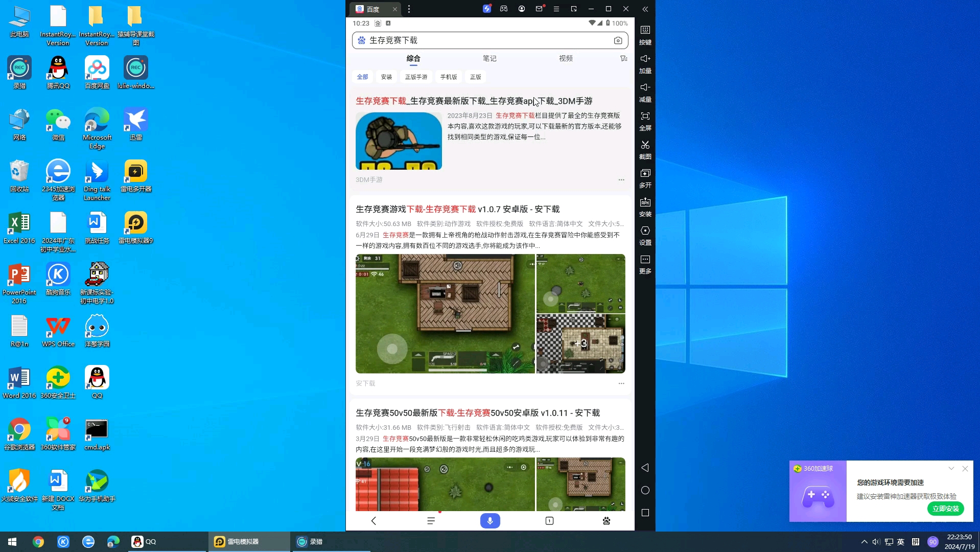
Task: Open the 3DM手游 生存竞赛下载 result link
Action: pos(474,101)
